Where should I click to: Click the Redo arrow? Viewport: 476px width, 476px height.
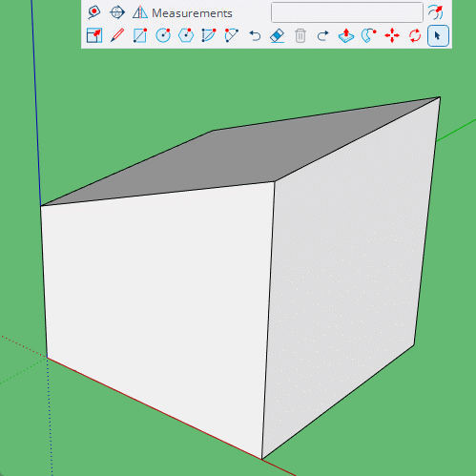(x=322, y=35)
